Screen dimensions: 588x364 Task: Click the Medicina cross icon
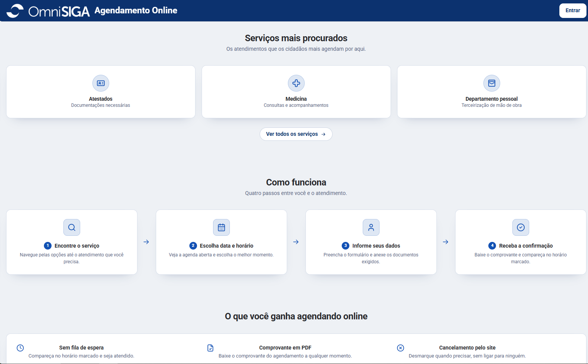(x=296, y=83)
